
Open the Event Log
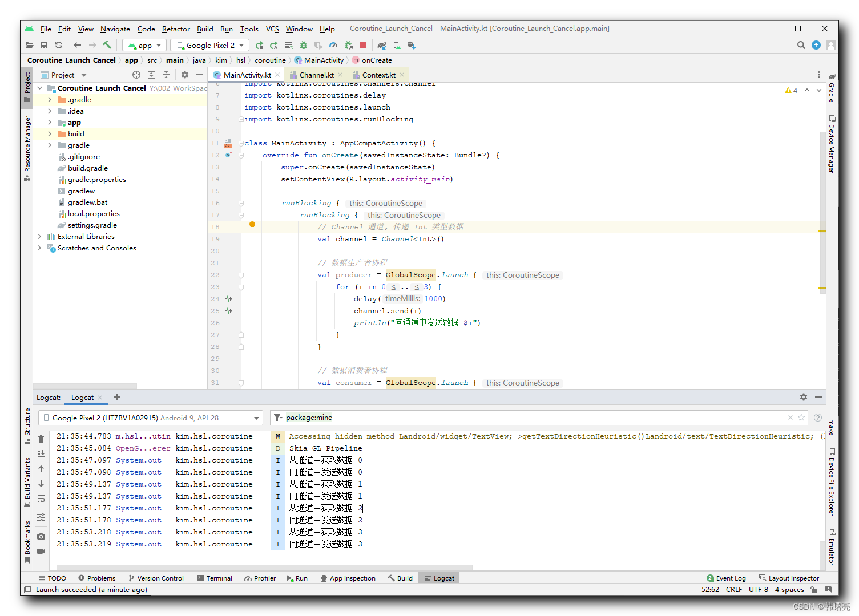[726, 578]
